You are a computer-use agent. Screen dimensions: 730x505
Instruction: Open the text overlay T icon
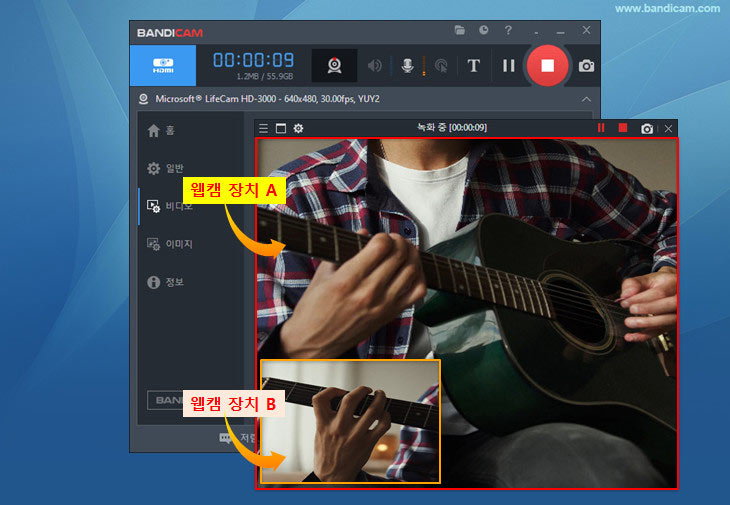coord(473,66)
